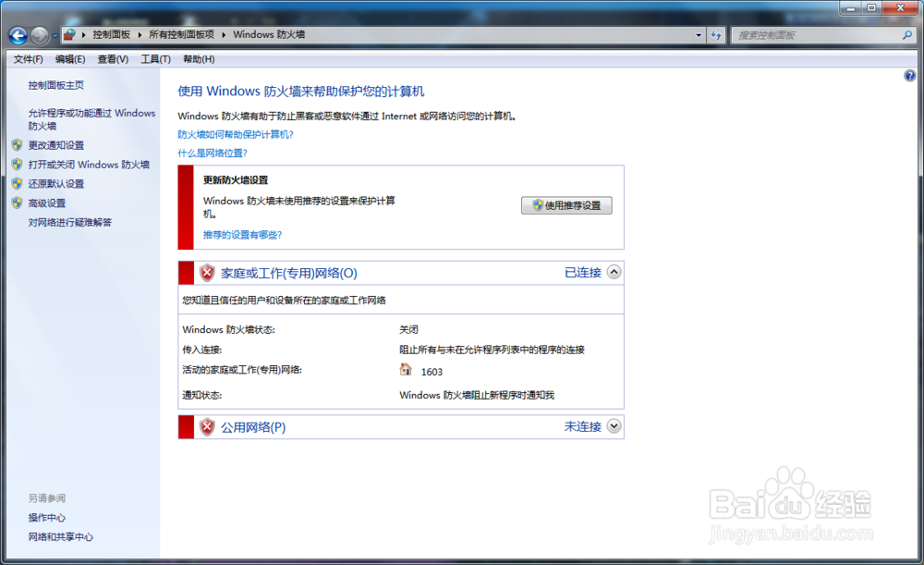Open the 编辑(E) menu
924x565 pixels.
pos(70,59)
